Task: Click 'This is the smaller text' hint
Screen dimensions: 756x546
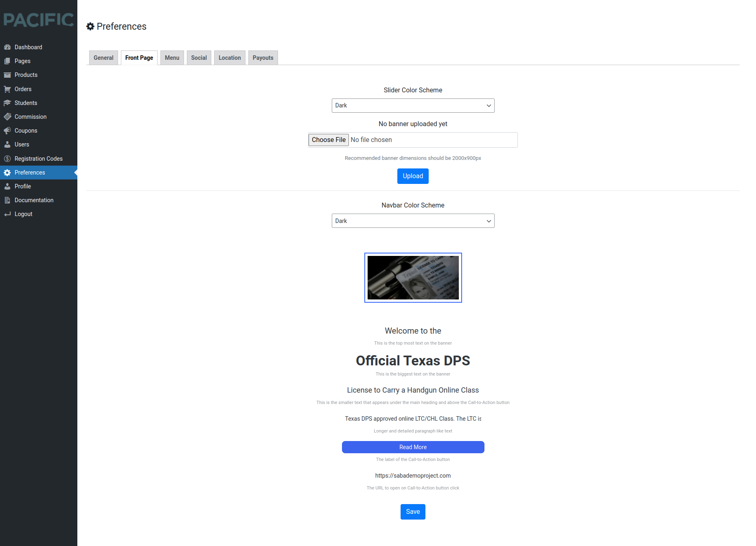Action: 413,402
